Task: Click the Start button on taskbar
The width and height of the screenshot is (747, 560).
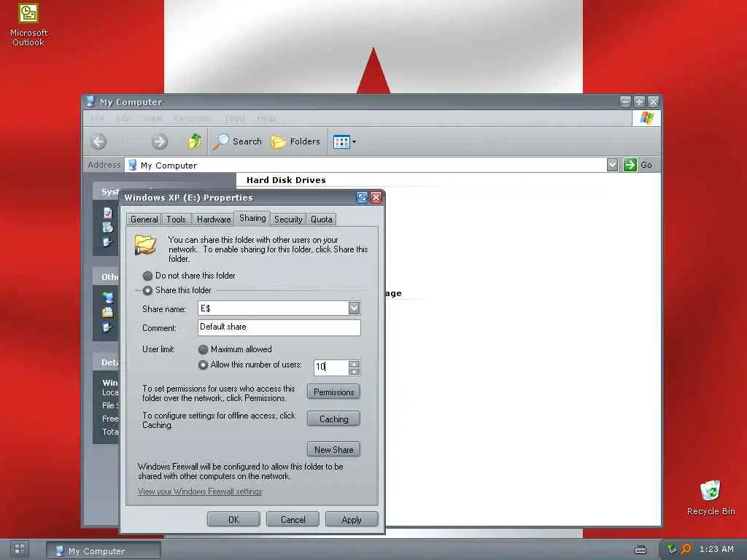Action: pos(20,549)
